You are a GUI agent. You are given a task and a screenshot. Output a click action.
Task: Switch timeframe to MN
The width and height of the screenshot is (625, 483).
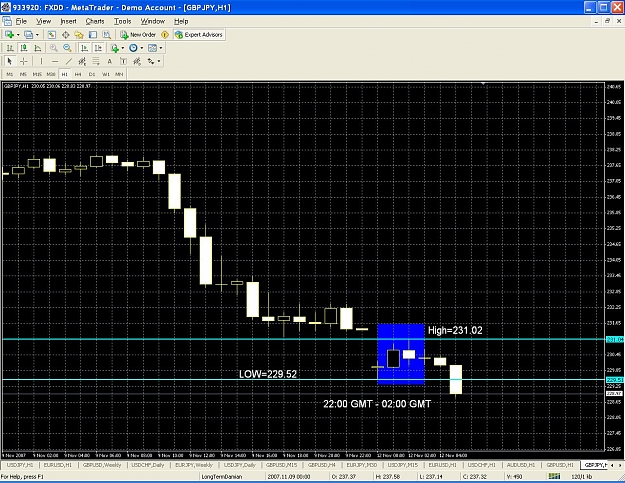click(x=119, y=74)
